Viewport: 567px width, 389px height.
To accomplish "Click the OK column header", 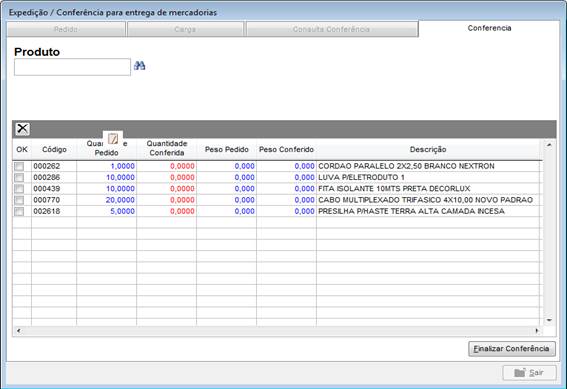I will pyautogui.click(x=22, y=149).
